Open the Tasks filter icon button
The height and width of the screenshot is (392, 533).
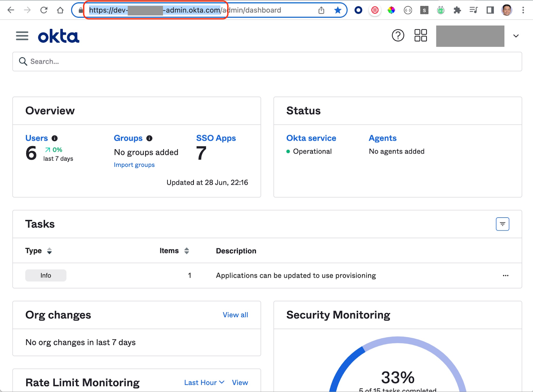point(502,224)
